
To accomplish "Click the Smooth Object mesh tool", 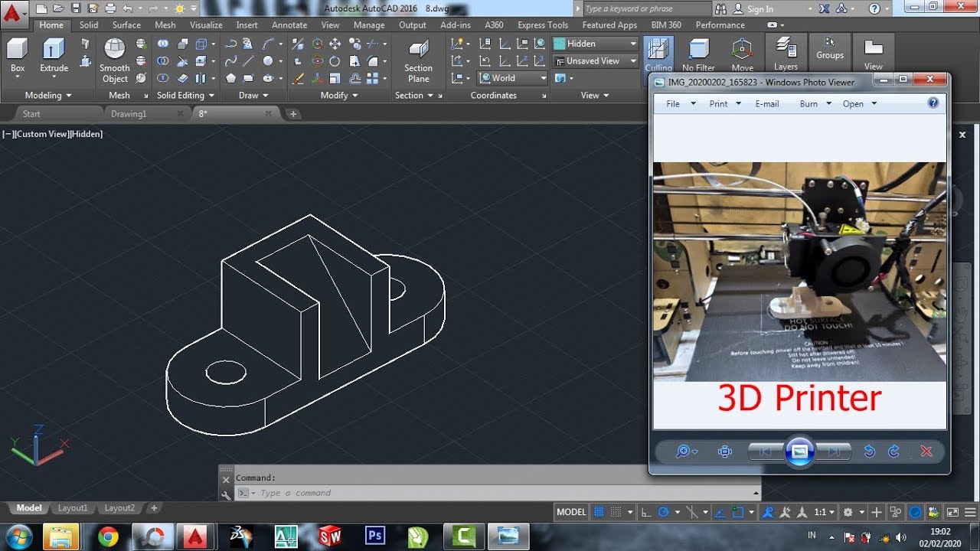I will pos(115,60).
